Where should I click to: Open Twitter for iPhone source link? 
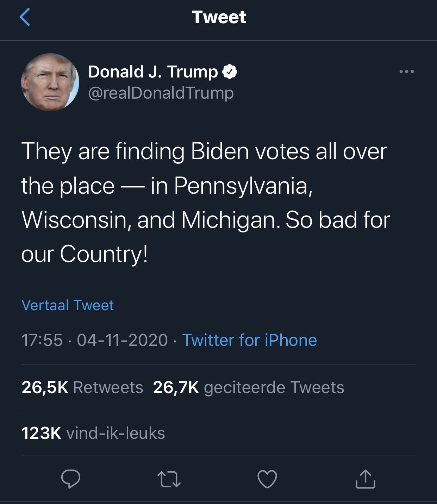coord(250,340)
